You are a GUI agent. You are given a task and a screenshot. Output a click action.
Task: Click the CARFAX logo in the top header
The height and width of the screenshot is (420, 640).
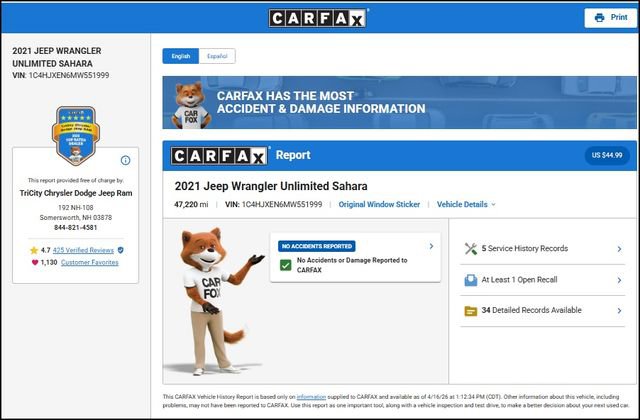pos(317,18)
